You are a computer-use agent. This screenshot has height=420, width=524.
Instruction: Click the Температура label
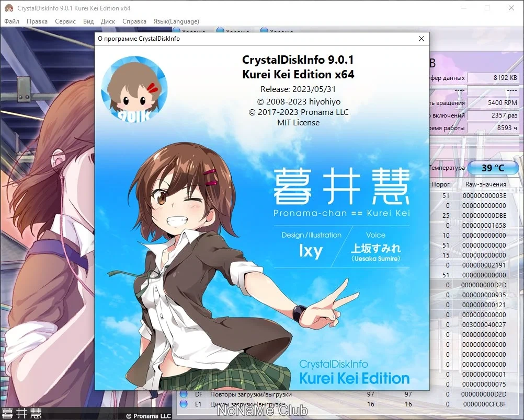pyautogui.click(x=447, y=168)
